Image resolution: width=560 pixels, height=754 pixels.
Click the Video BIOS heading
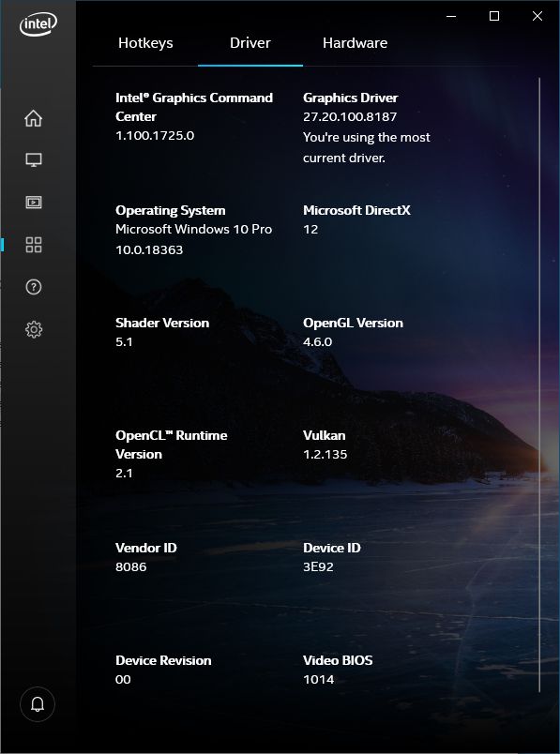tap(338, 661)
